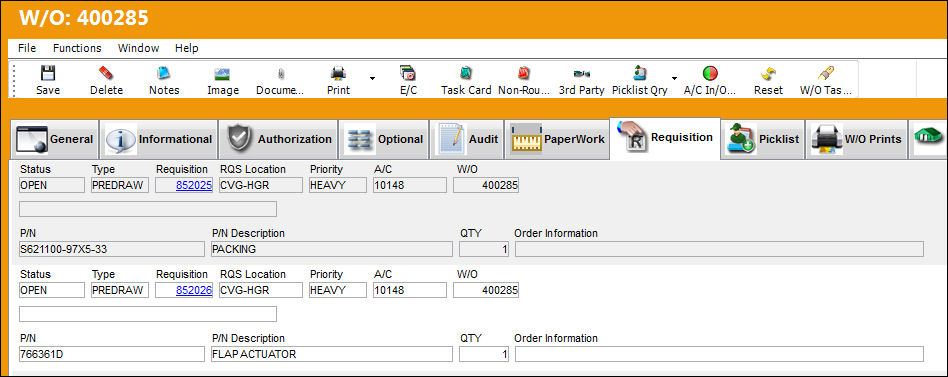Click the Reset toolbar icon

[x=768, y=74]
